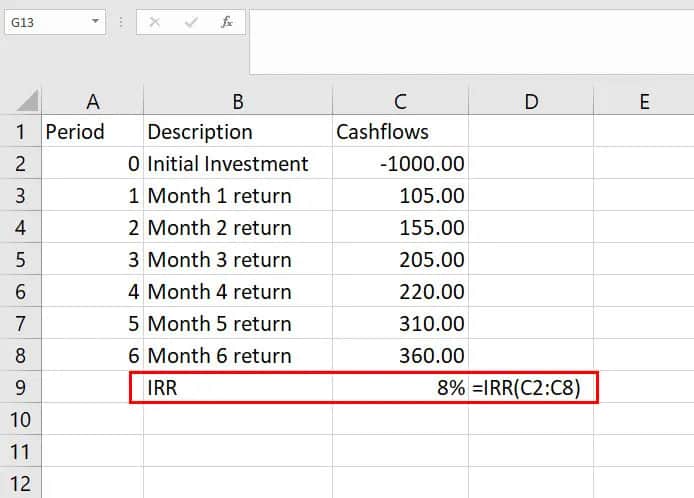The height and width of the screenshot is (498, 694).
Task: Click the Initial Investment cell
Action: [x=238, y=163]
